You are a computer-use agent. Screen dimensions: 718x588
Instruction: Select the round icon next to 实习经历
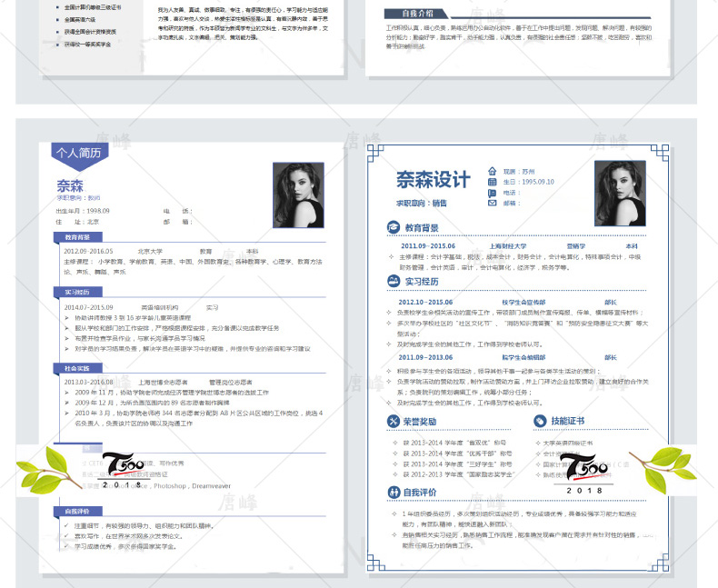pos(394,281)
